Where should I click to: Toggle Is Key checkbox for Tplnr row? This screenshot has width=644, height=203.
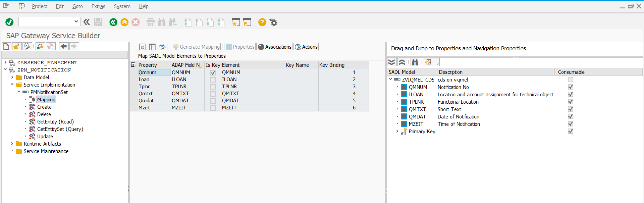(213, 87)
